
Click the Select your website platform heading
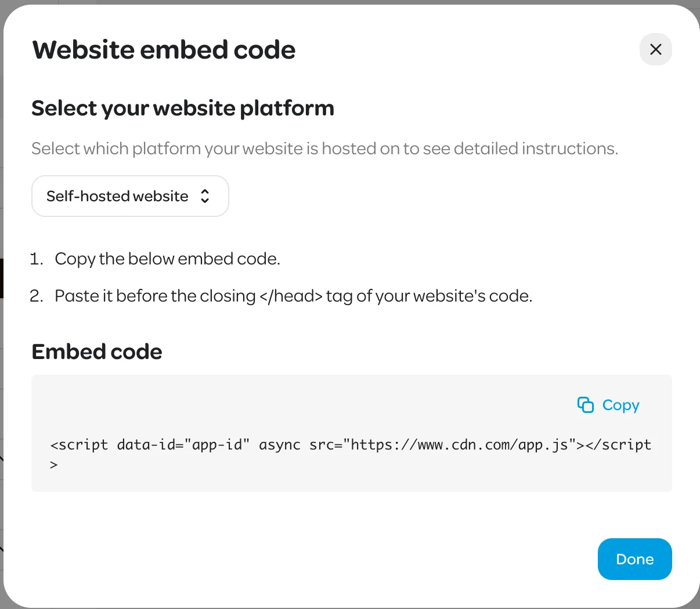[x=183, y=108]
